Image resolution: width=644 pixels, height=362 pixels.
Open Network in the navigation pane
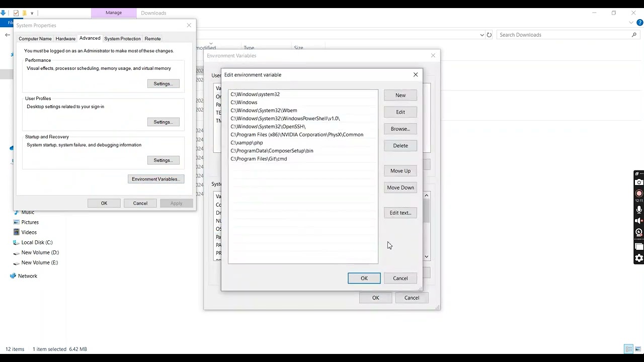pos(27,276)
